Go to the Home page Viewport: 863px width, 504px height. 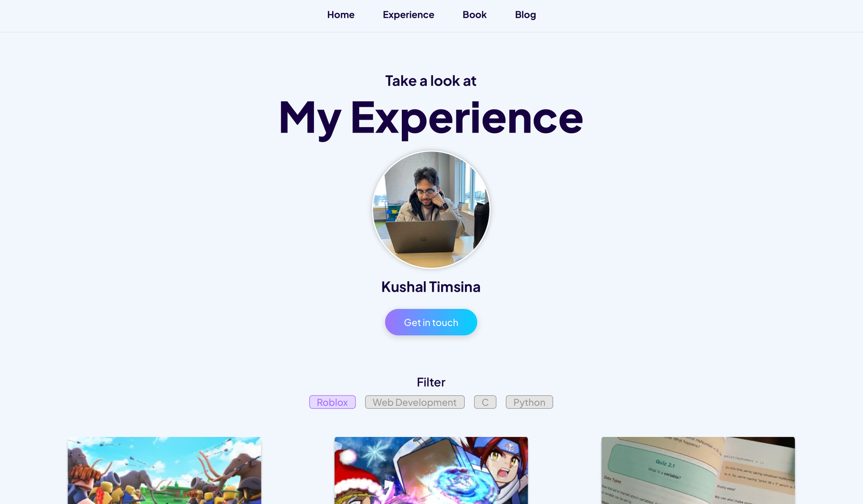coord(340,15)
